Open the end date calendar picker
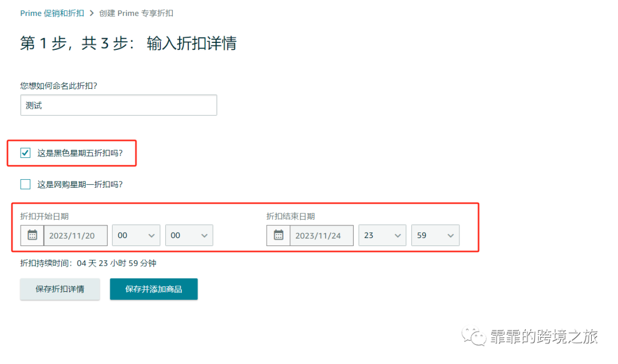Image resolution: width=618 pixels, height=364 pixels. point(278,235)
